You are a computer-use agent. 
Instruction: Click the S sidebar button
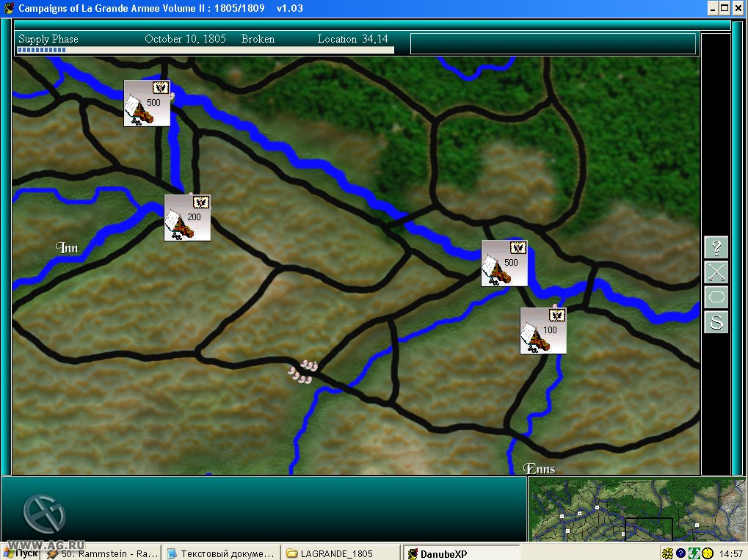pyautogui.click(x=716, y=322)
